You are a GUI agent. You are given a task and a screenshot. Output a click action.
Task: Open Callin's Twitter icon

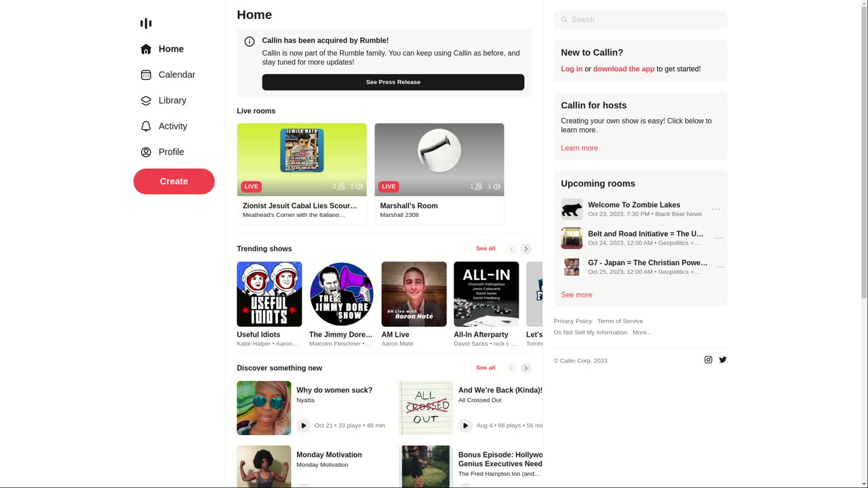[723, 360]
